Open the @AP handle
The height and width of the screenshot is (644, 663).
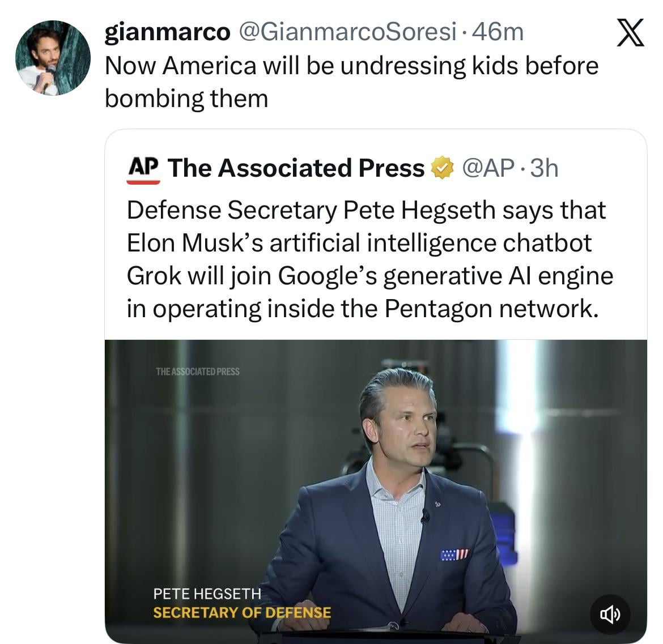click(x=488, y=168)
